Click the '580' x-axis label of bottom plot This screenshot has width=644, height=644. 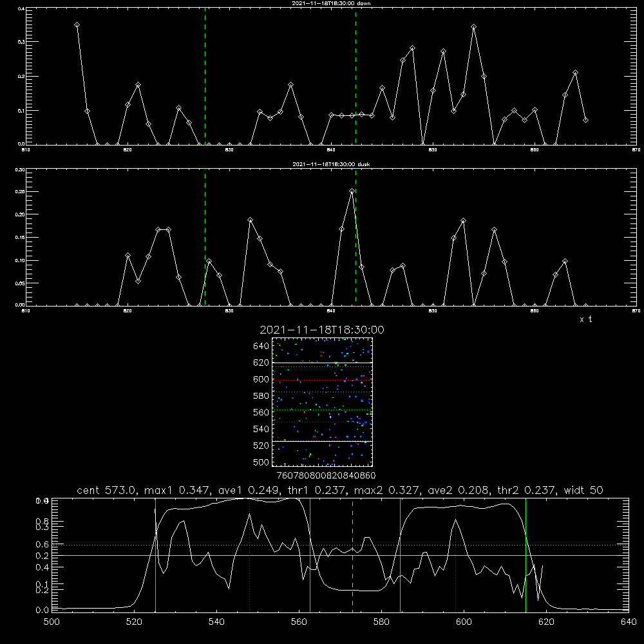pyautogui.click(x=381, y=622)
